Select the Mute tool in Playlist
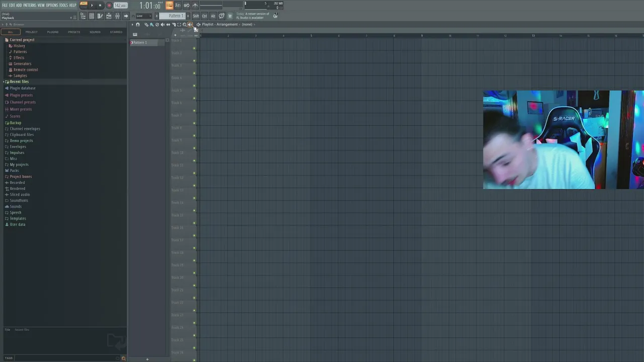The width and height of the screenshot is (644, 362). click(x=163, y=24)
